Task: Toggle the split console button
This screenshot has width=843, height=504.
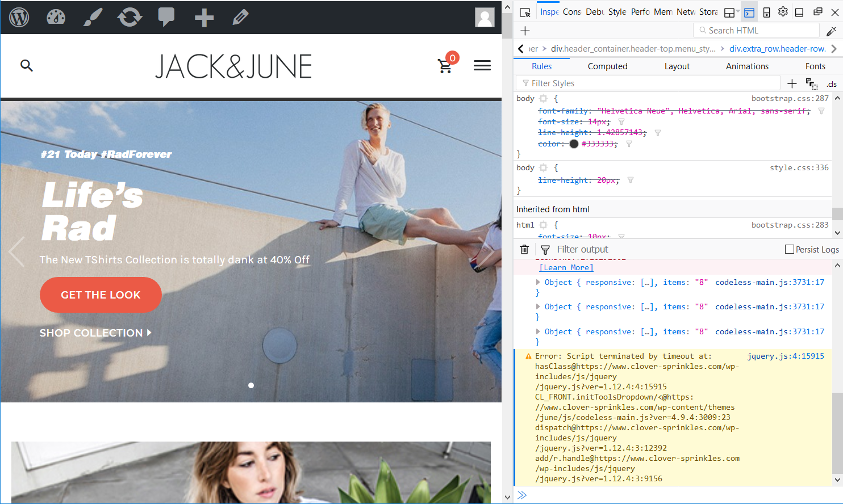Action: (749, 12)
